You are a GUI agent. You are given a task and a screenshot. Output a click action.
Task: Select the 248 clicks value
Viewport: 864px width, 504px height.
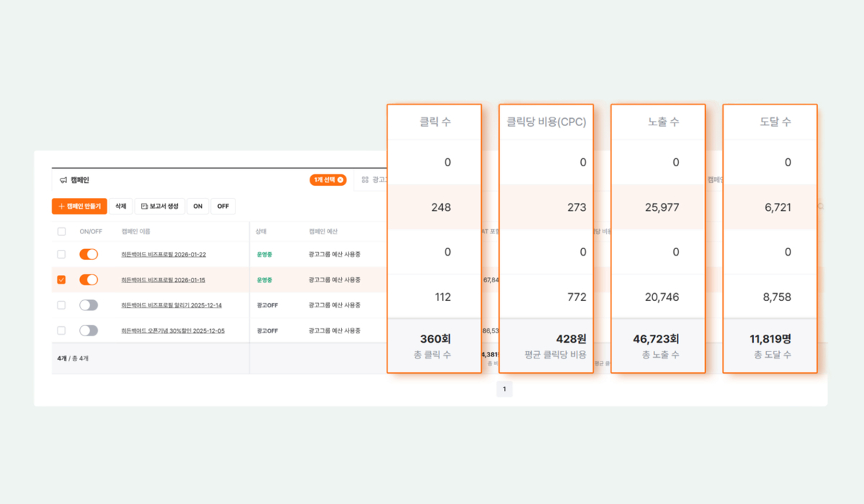coord(441,207)
